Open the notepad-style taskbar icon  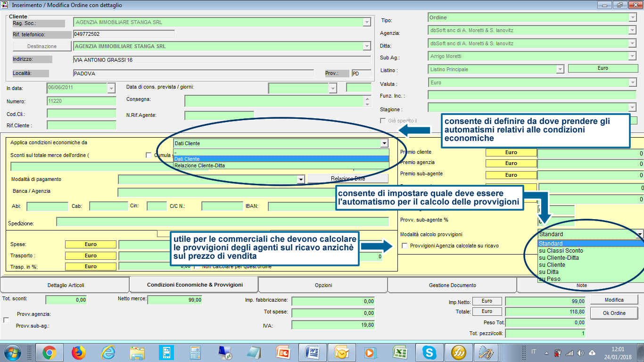pyautogui.click(x=254, y=352)
